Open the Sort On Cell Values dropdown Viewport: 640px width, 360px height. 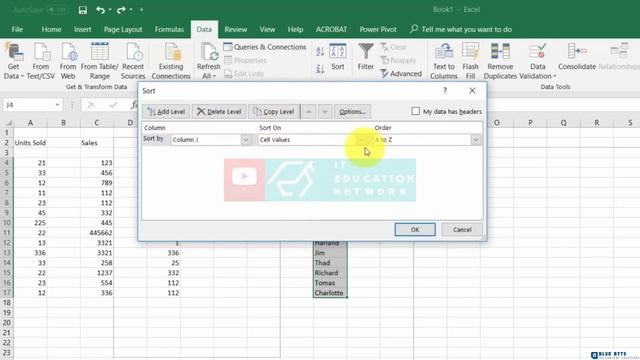[361, 140]
